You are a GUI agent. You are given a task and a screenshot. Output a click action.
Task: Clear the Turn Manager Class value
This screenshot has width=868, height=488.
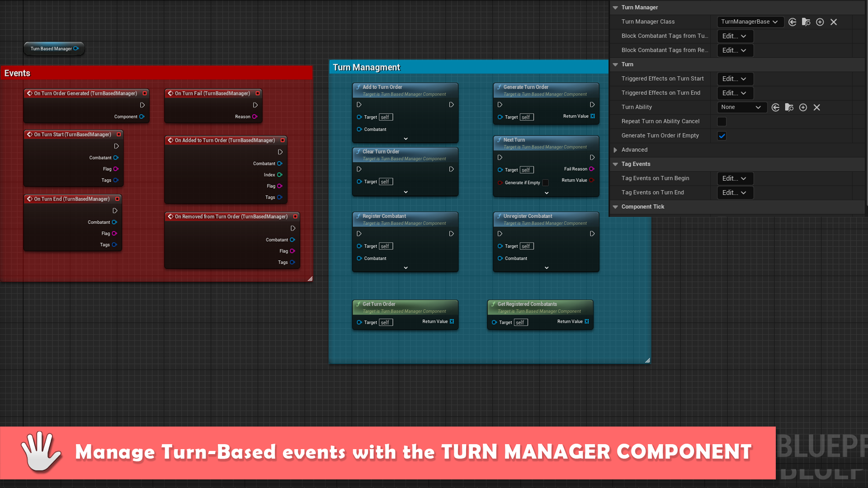tap(834, 22)
